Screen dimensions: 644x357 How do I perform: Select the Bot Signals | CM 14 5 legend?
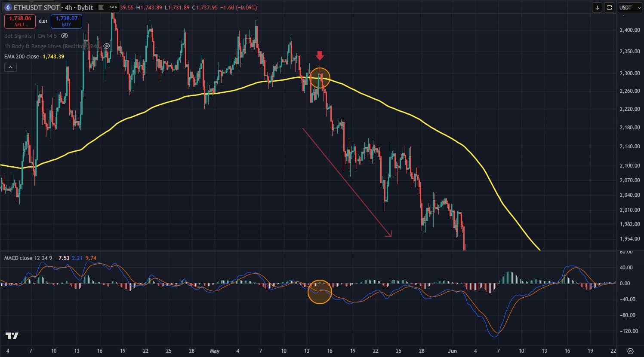pos(30,36)
